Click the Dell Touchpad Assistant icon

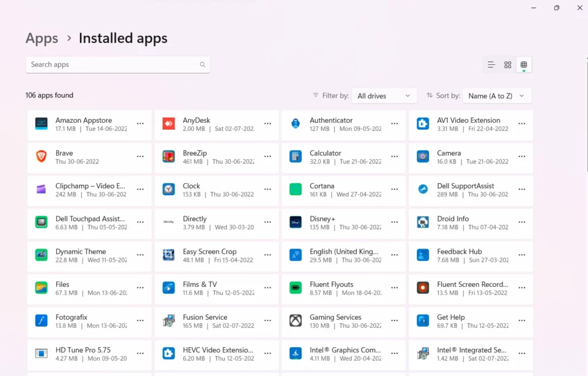coord(41,222)
